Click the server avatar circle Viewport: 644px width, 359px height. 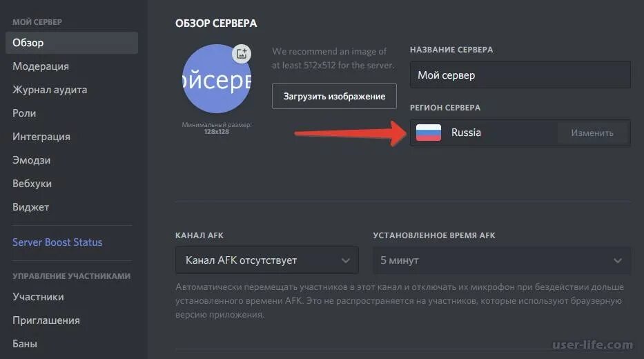[x=217, y=79]
